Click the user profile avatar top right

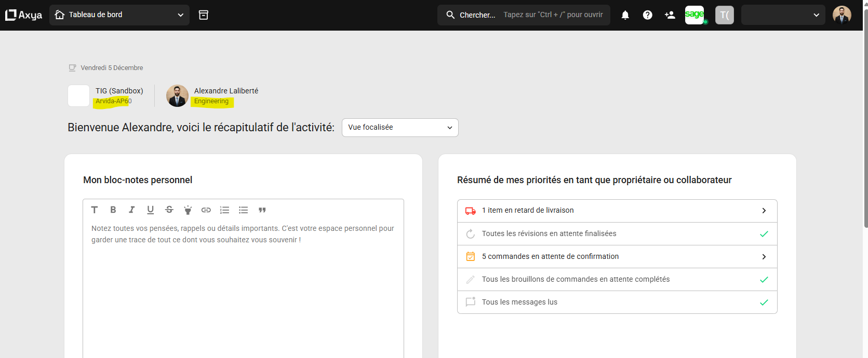point(842,15)
